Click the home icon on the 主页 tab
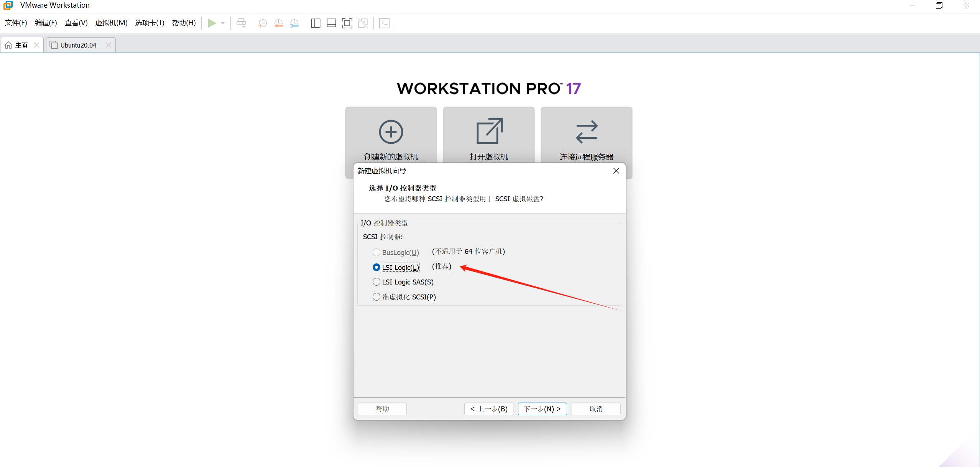This screenshot has width=980, height=467. click(8, 45)
